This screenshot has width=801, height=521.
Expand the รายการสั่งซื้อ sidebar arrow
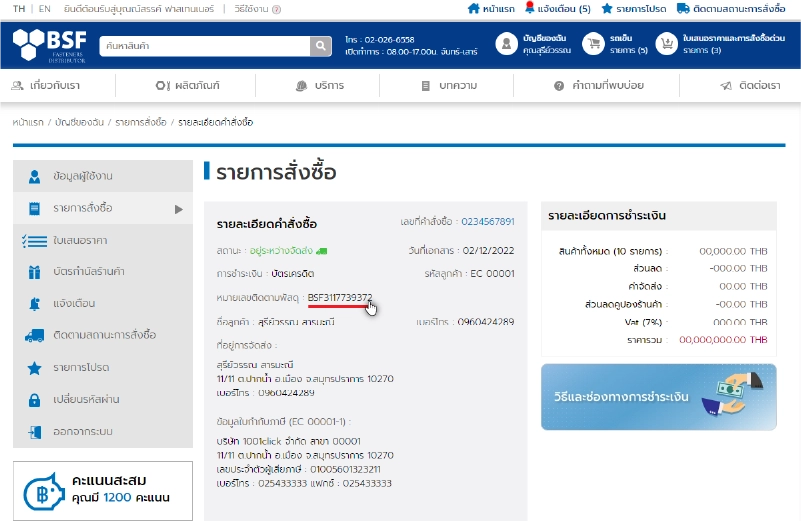179,209
